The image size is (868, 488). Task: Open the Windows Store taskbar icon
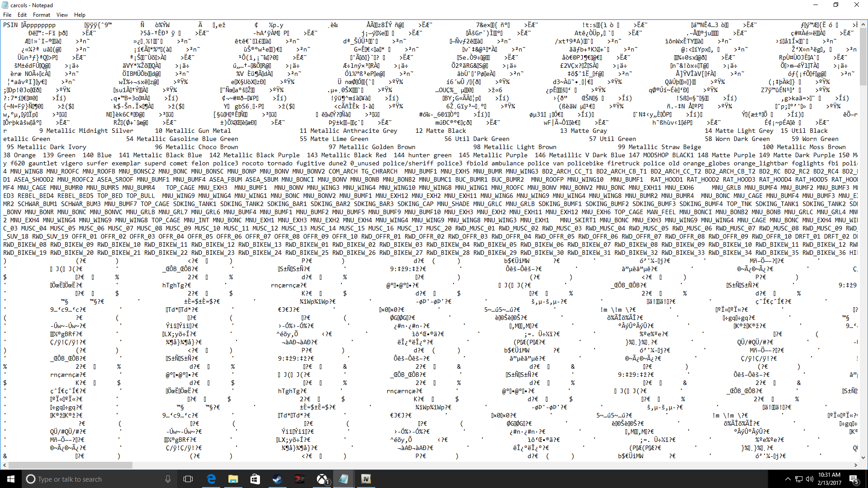tap(255, 479)
